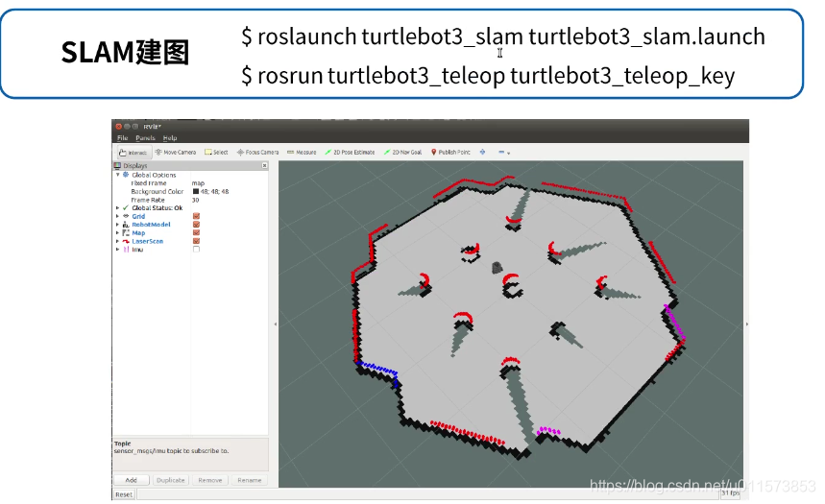Collapse left panel with 3D-view left-edge arrow
This screenshot has width=825, height=504.
coord(276,324)
